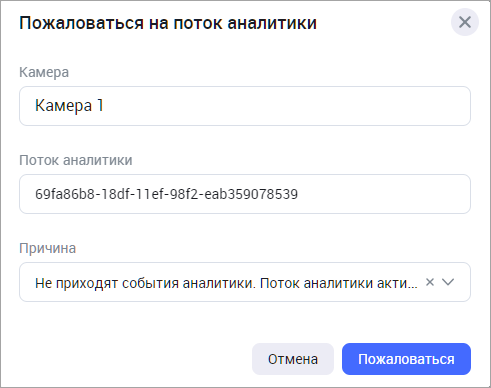The width and height of the screenshot is (491, 388).
Task: Expand the Причина dropdown chevron
Action: click(448, 282)
